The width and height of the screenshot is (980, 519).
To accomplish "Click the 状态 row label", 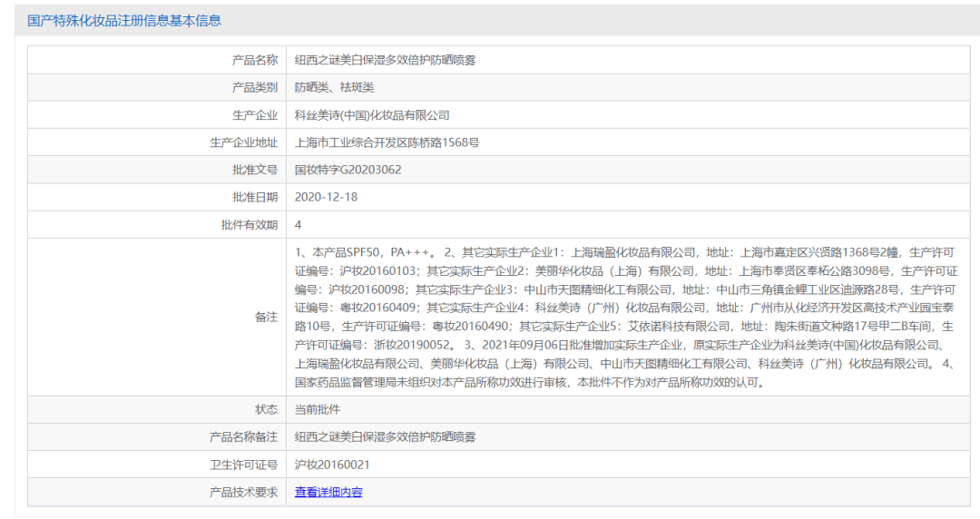I will (x=266, y=409).
